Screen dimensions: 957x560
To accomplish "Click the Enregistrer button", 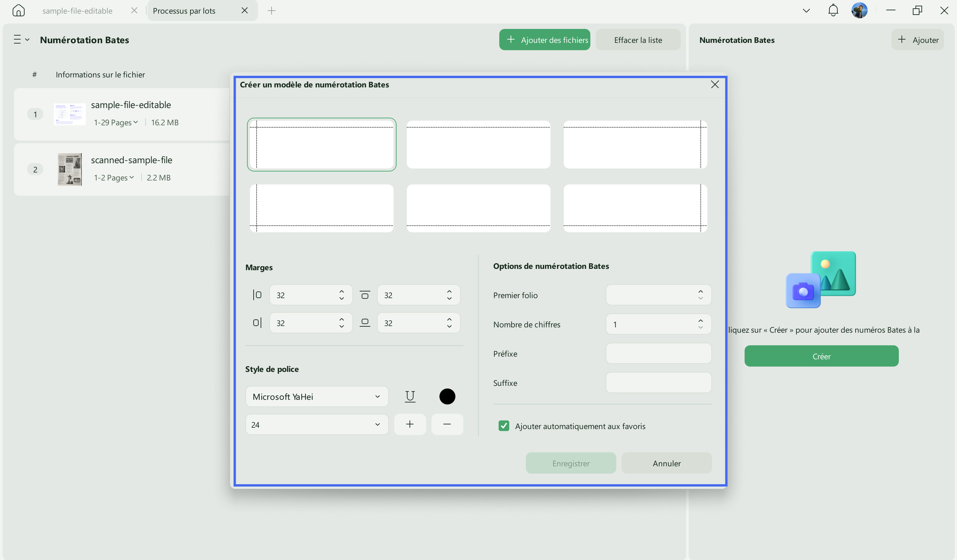I will pyautogui.click(x=571, y=463).
